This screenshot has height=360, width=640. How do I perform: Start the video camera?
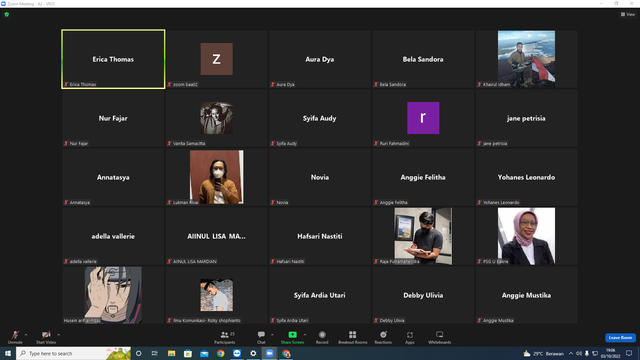click(46, 337)
